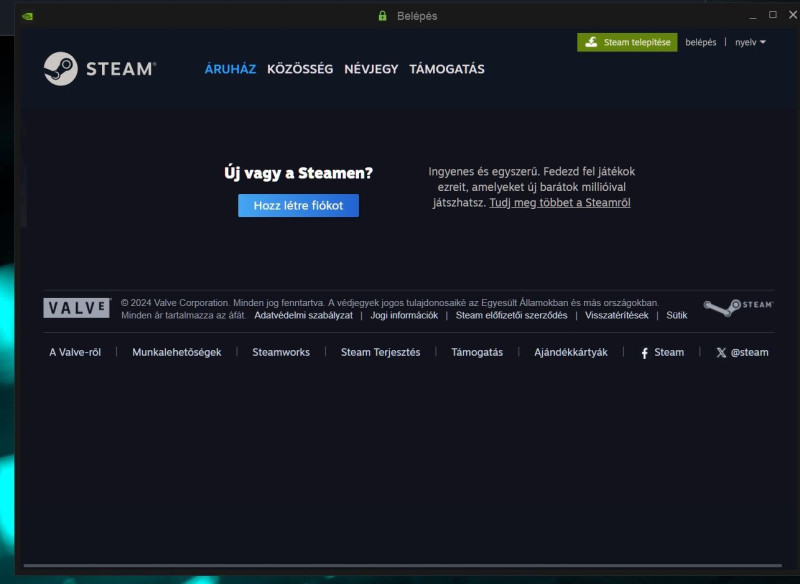Open the NÉVJEGY about tab

371,69
